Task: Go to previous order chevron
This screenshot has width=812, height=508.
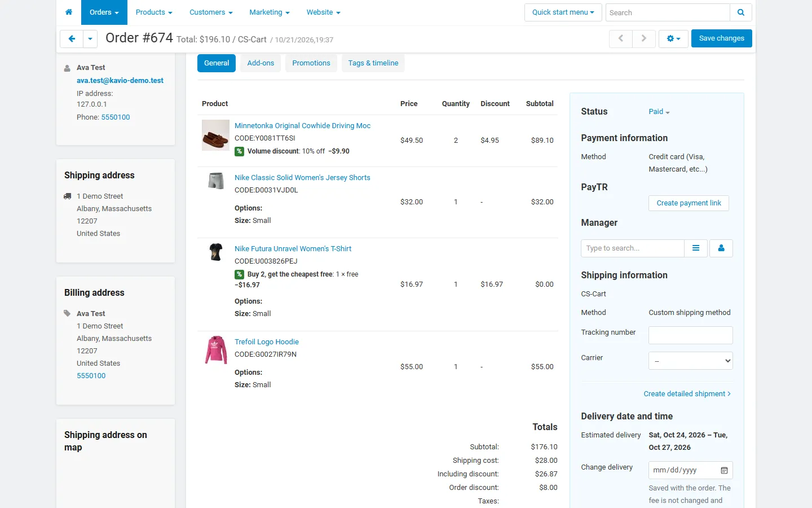Action: point(621,38)
